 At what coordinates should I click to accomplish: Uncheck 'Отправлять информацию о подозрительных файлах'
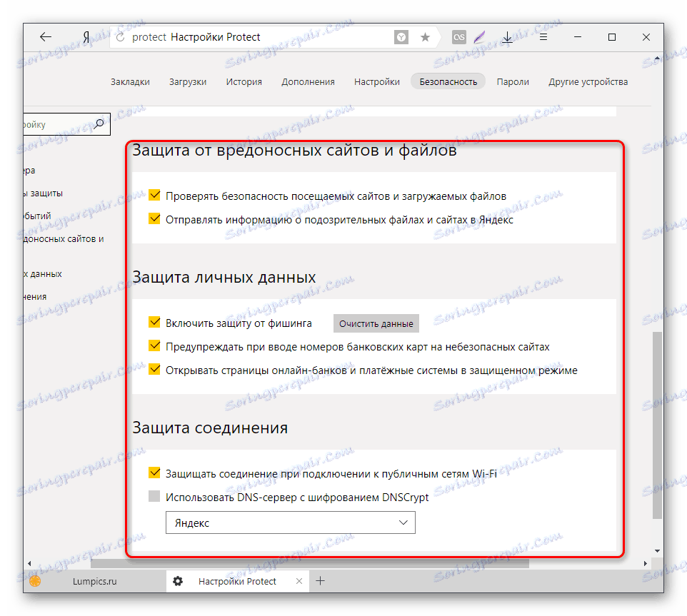[154, 218]
